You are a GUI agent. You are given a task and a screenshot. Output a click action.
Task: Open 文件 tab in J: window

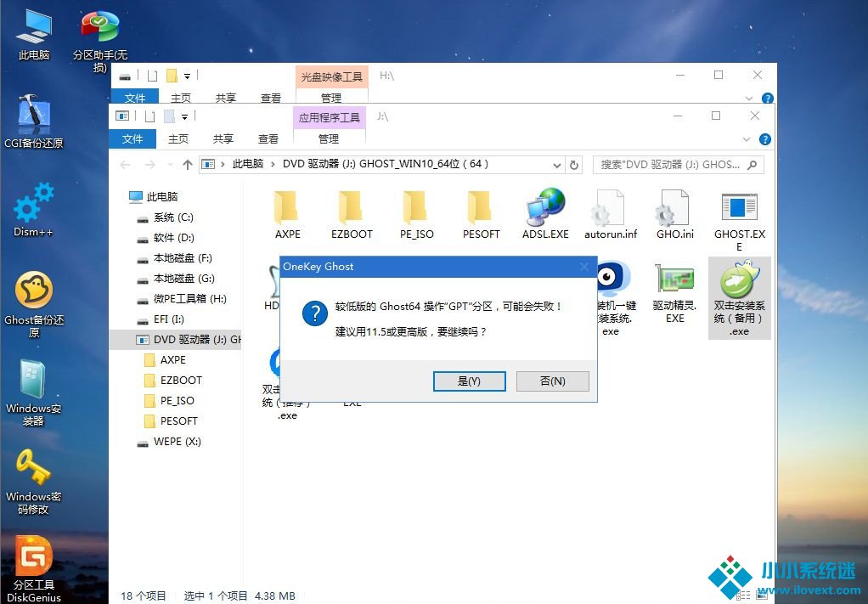point(132,139)
